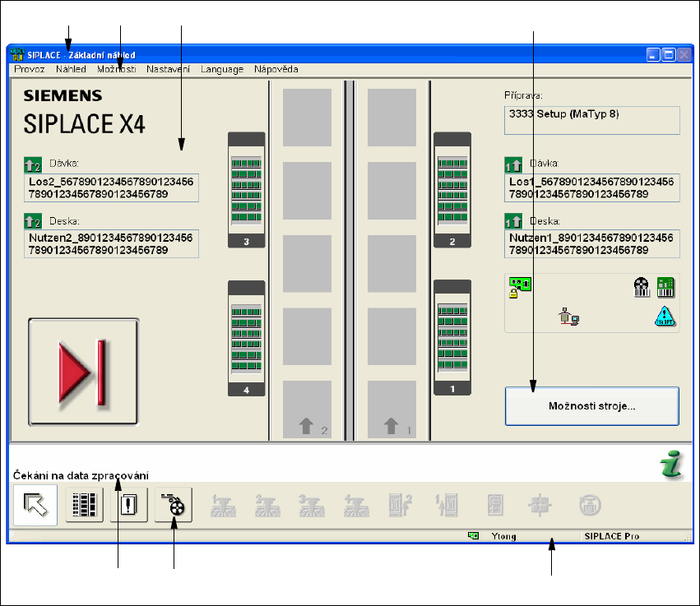Click the disabled placement head 2 icon
Viewport: 700px width, 606px height.
(x=267, y=506)
